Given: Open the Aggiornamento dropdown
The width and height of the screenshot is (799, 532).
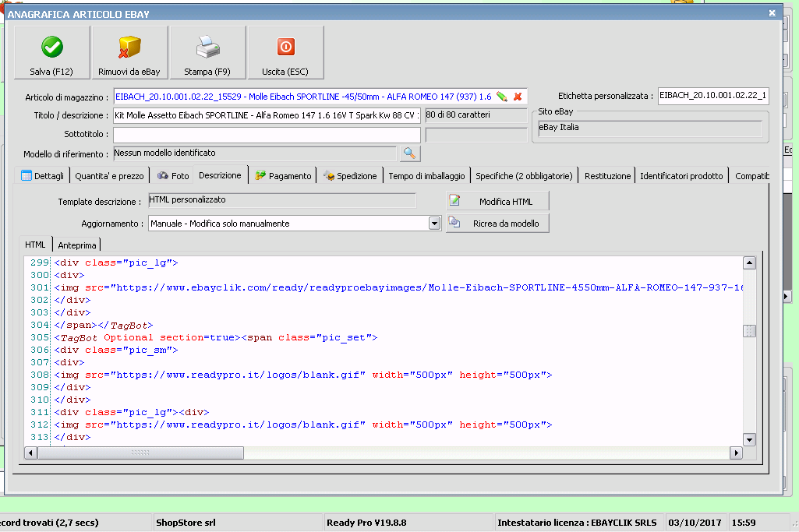Looking at the screenshot, I should click(435, 224).
